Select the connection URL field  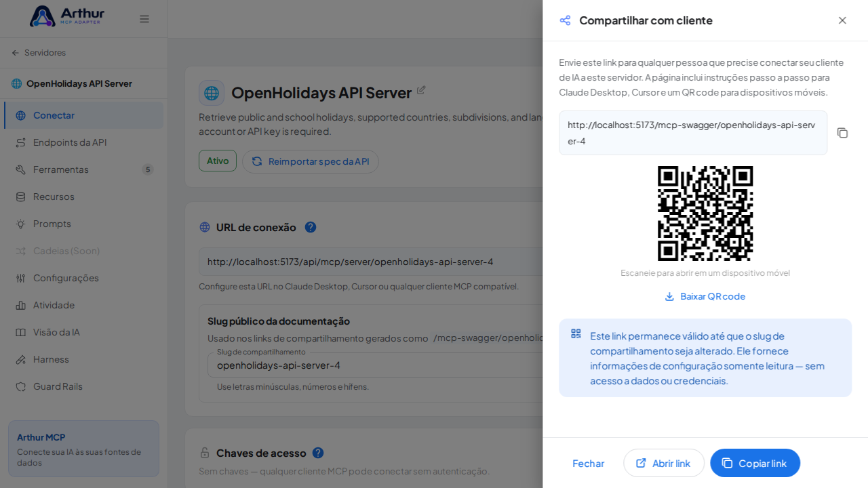pos(371,262)
